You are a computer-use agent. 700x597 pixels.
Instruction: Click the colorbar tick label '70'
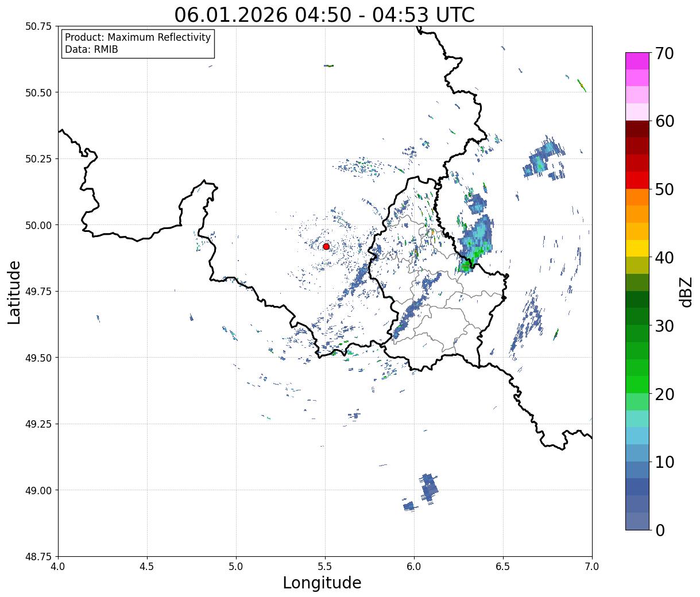coord(664,53)
